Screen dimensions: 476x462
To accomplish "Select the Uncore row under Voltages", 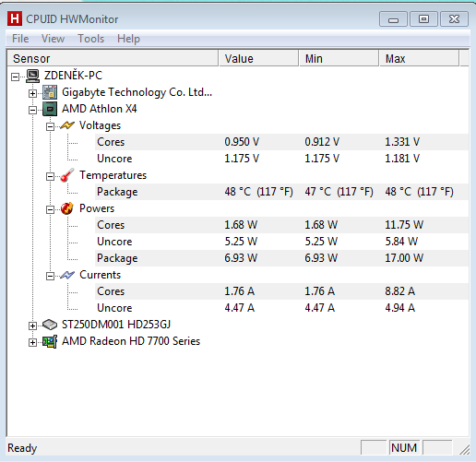I will click(282, 159).
